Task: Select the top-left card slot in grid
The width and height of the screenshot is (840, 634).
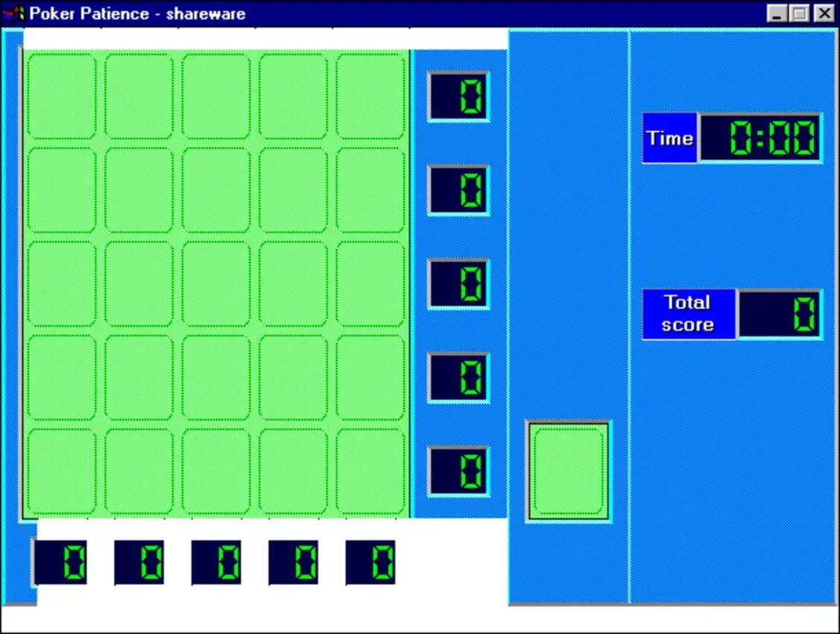Action: point(62,96)
